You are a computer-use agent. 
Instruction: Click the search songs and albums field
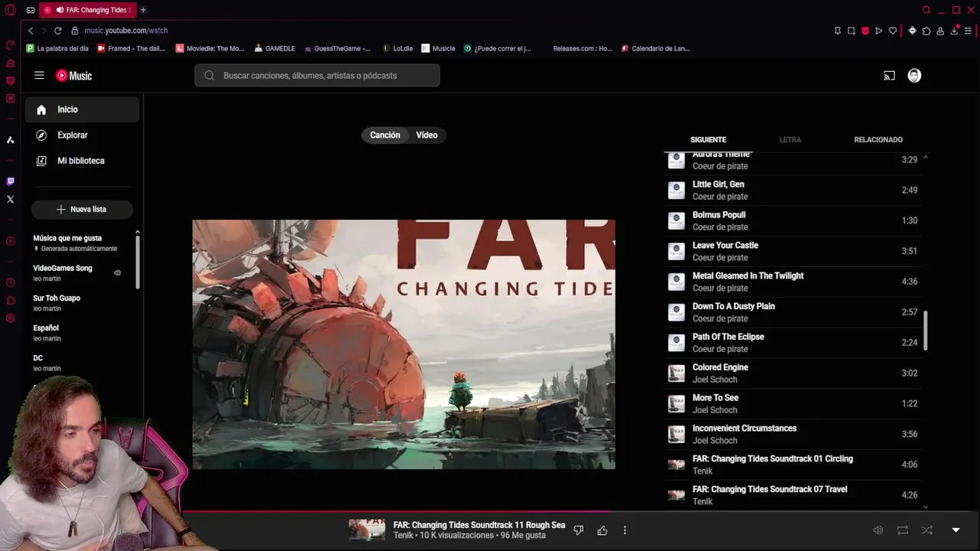coord(317,76)
